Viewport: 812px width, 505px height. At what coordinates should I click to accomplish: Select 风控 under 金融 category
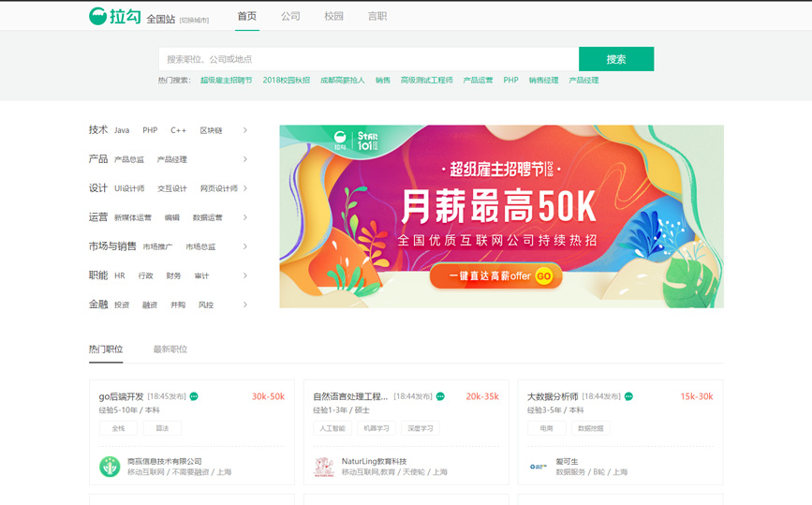point(206,304)
